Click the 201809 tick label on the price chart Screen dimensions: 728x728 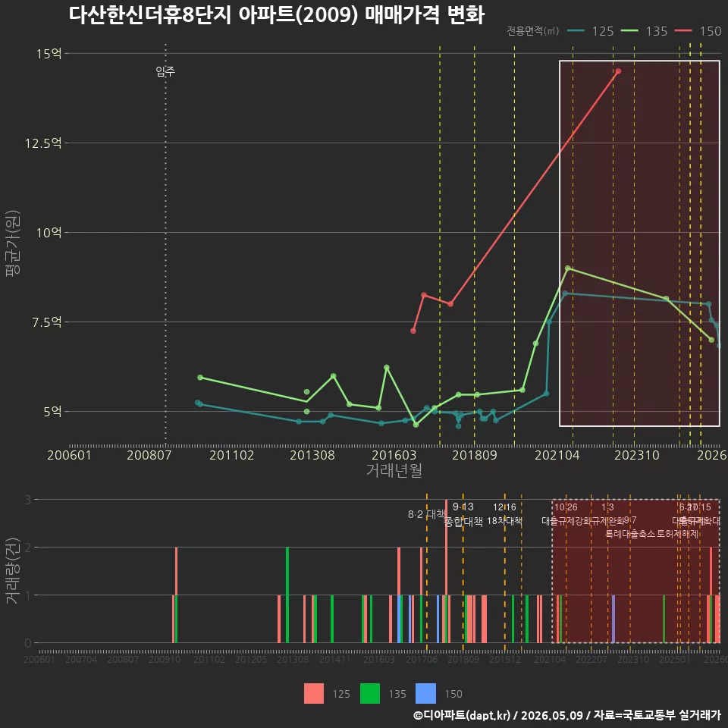tap(475, 455)
